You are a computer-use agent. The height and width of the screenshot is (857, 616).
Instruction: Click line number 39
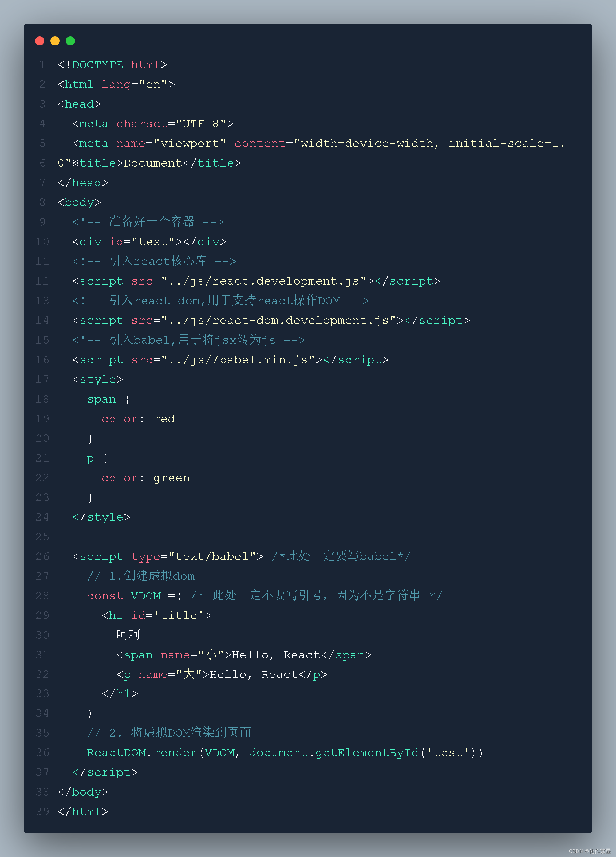[x=42, y=812]
